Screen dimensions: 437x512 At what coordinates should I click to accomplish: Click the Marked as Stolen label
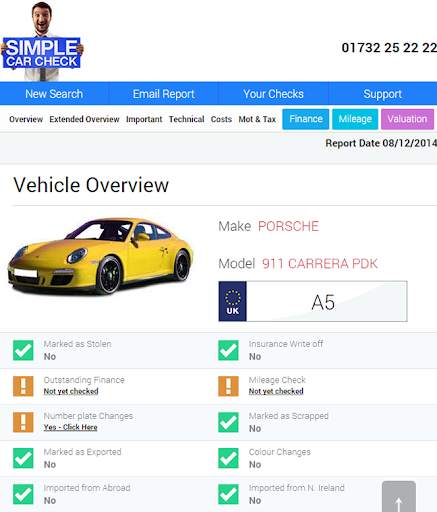coord(77,344)
